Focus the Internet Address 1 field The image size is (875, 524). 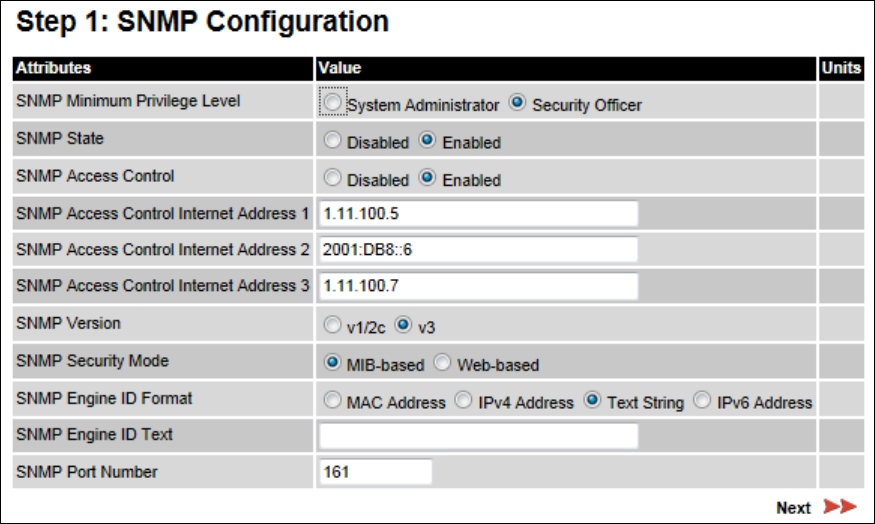478,214
